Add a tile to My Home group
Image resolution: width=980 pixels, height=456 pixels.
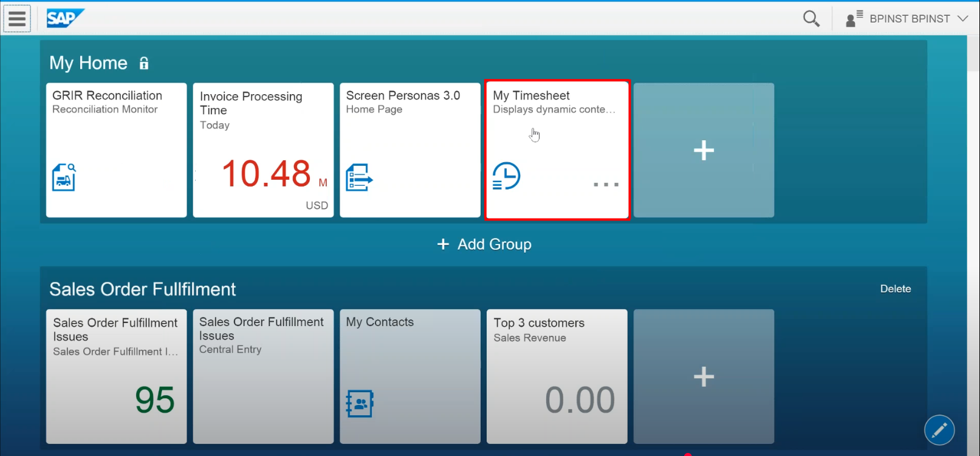point(704,151)
